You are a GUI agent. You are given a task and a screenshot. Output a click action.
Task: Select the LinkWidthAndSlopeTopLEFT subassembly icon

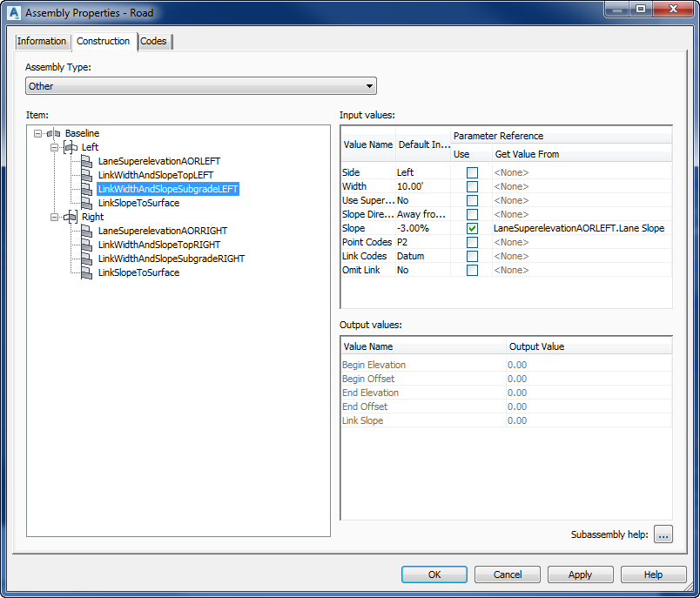[x=85, y=175]
